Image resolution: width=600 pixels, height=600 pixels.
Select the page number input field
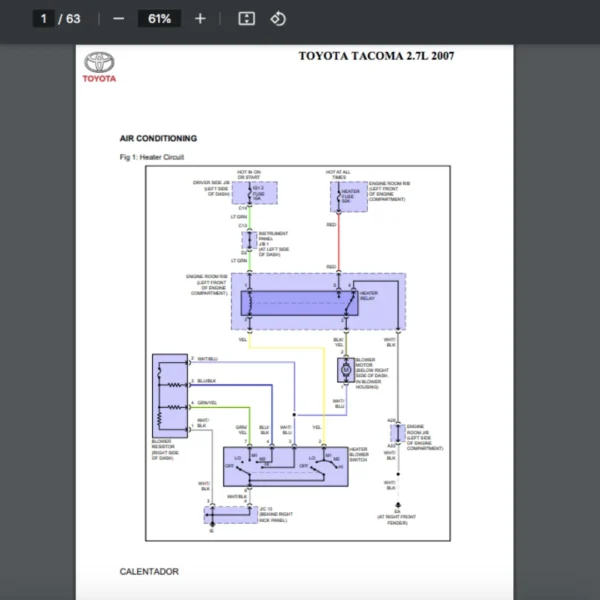pos(44,19)
